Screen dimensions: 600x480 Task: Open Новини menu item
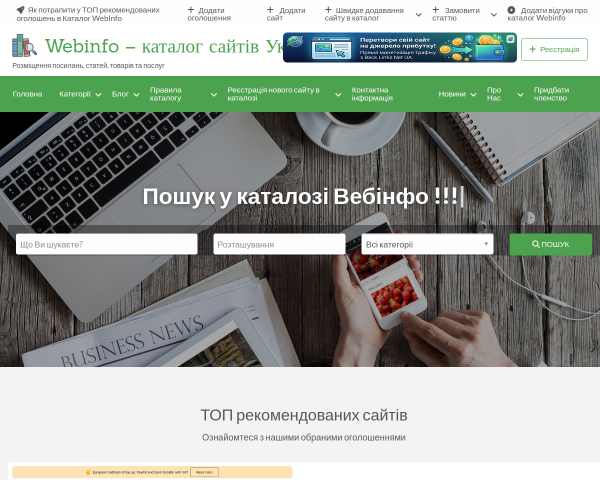[452, 94]
